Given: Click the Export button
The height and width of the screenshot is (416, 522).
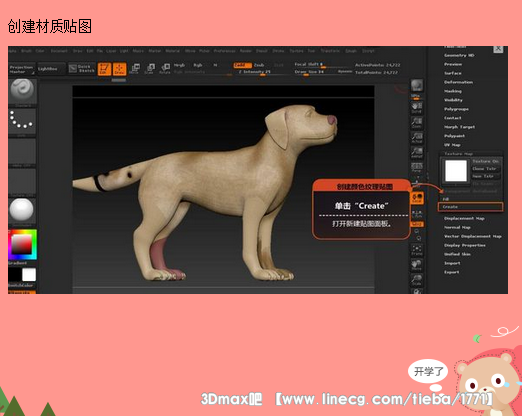Looking at the screenshot, I should 452,272.
